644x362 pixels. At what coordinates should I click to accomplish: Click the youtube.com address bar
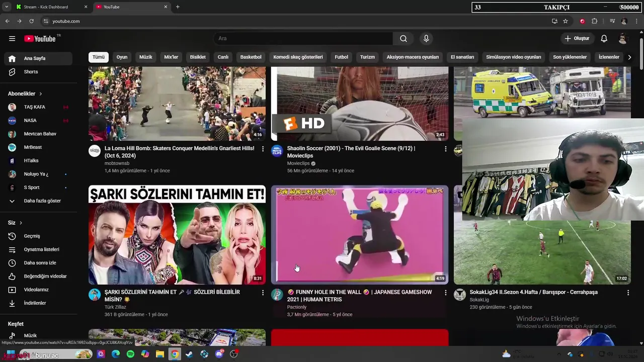[294, 21]
